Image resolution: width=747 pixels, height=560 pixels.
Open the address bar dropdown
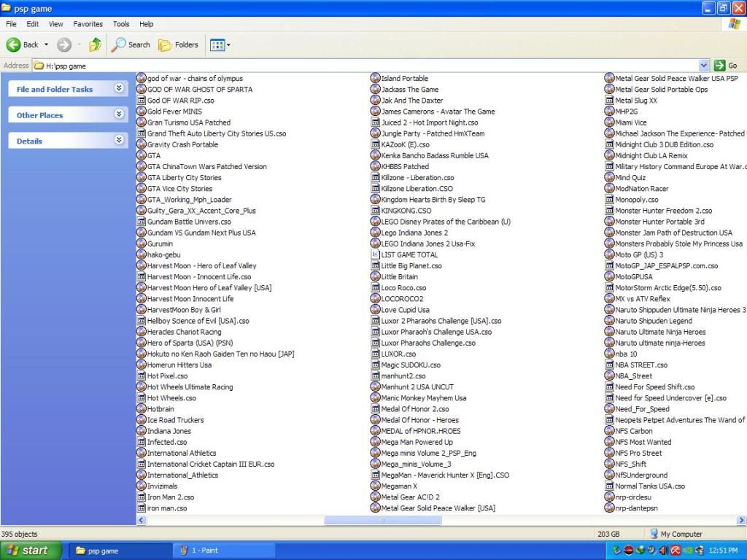coord(704,66)
